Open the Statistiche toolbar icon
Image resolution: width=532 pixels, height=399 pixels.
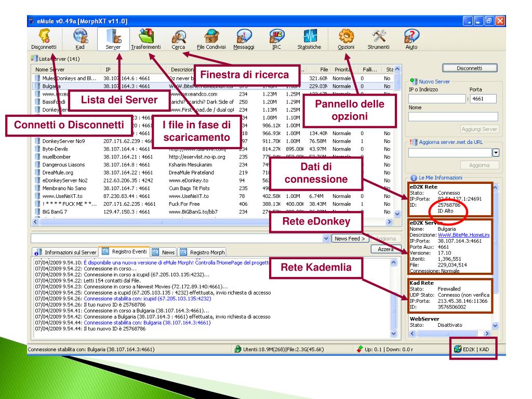pos(310,36)
